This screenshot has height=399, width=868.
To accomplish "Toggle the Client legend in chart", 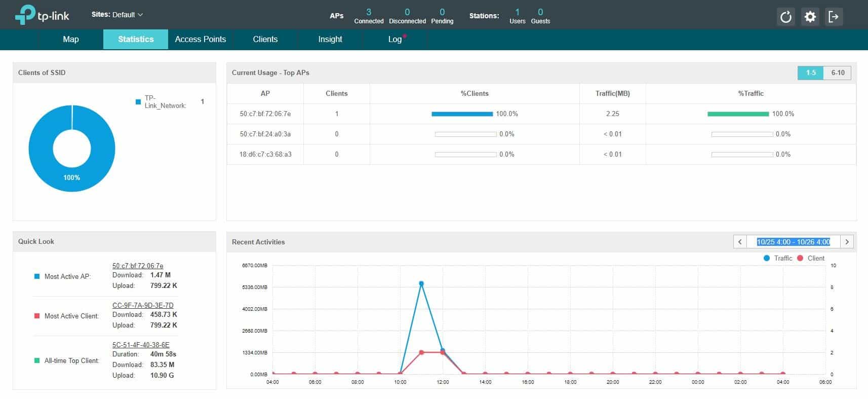I will point(811,258).
